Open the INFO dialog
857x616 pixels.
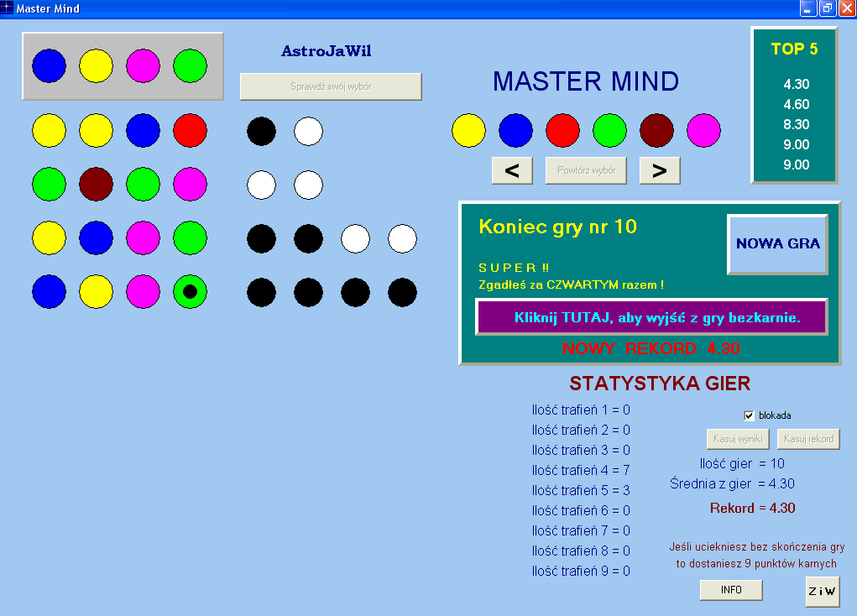[x=731, y=590]
